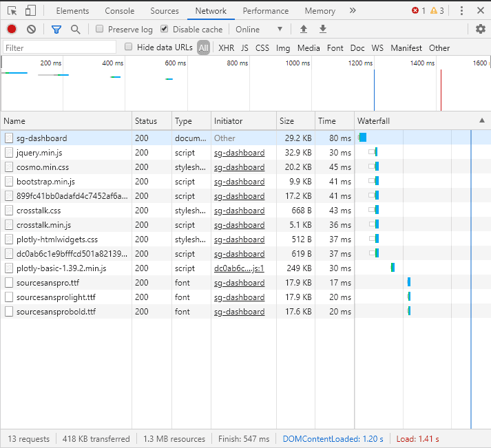The width and height of the screenshot is (491, 448).
Task: Clear the network log
Action: coord(31,30)
